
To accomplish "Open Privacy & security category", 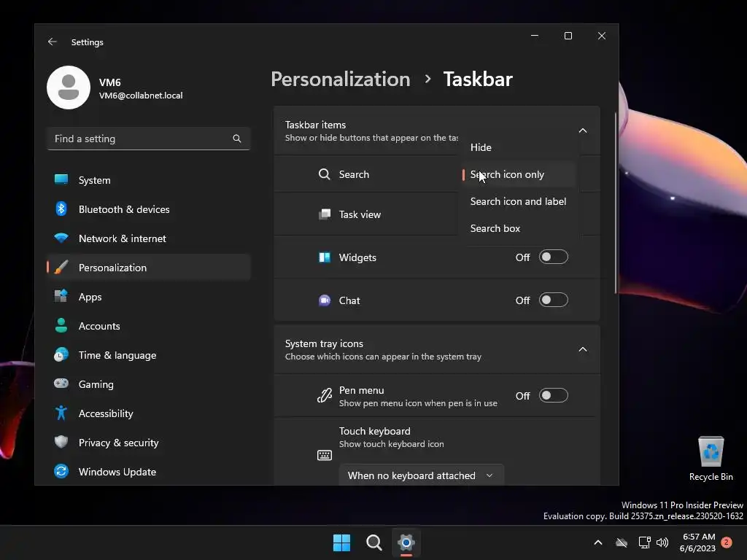I will point(149,443).
